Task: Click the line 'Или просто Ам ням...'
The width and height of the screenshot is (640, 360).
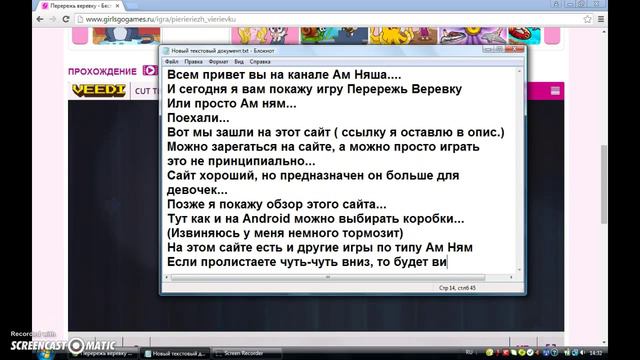Action: [x=231, y=104]
